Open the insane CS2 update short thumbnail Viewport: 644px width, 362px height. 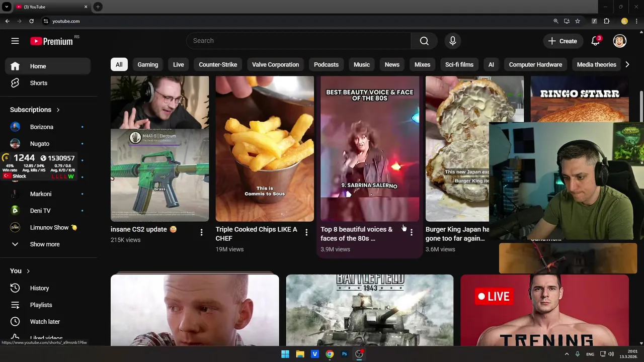click(x=159, y=149)
